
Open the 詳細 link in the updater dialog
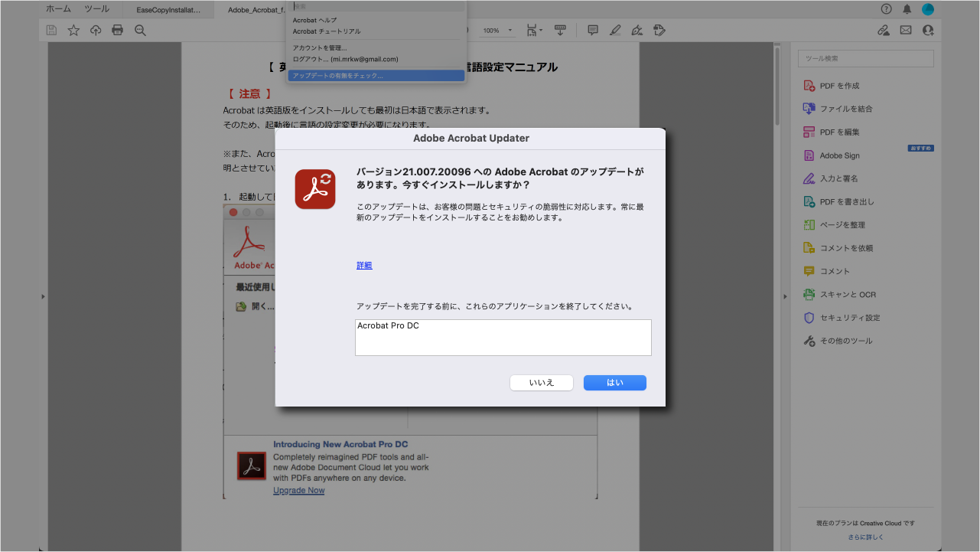(x=363, y=265)
